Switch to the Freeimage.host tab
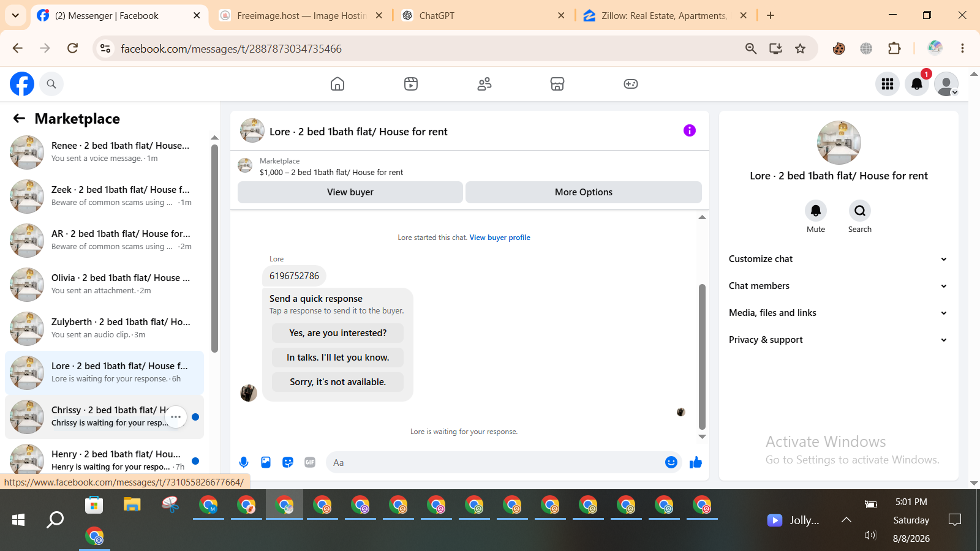Screen dimensions: 980x551 click(300, 15)
